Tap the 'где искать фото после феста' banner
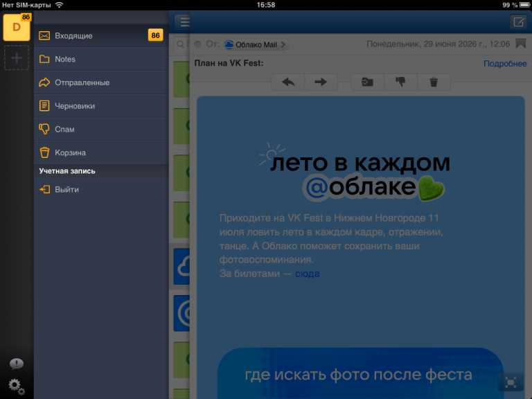 tap(359, 373)
